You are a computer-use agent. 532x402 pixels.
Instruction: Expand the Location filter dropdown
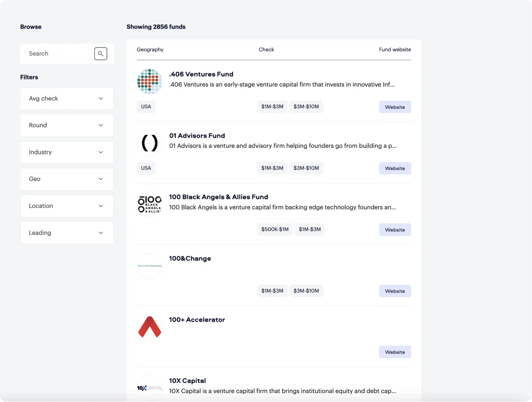(67, 206)
